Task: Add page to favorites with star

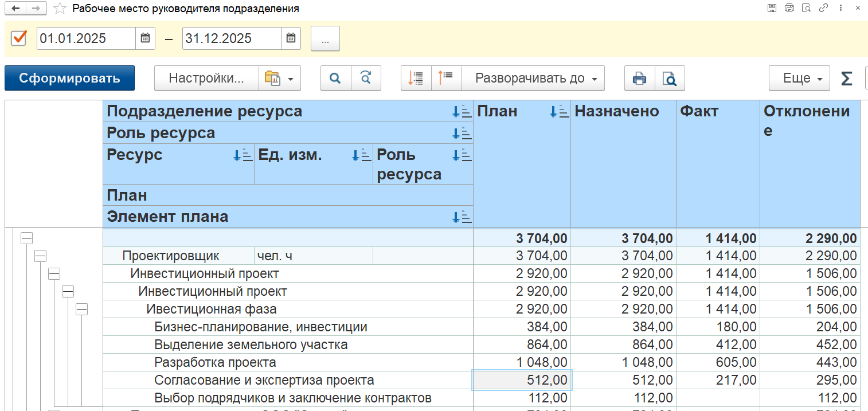Action: tap(59, 9)
